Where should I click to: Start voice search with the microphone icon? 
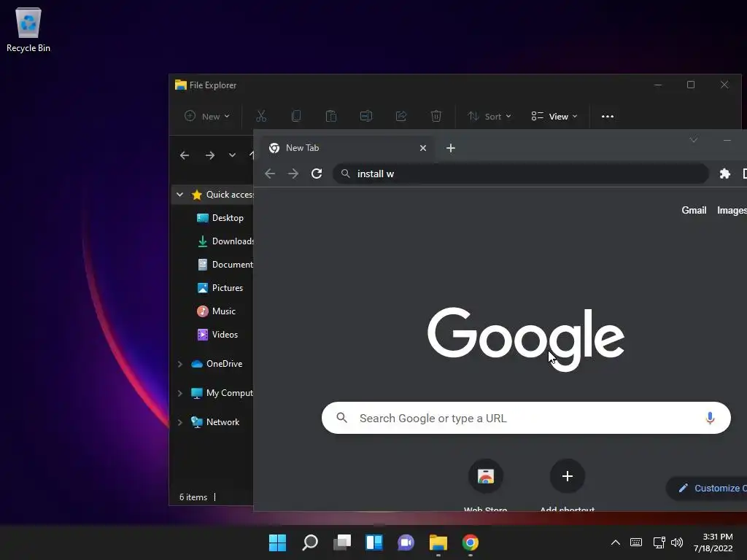710,418
